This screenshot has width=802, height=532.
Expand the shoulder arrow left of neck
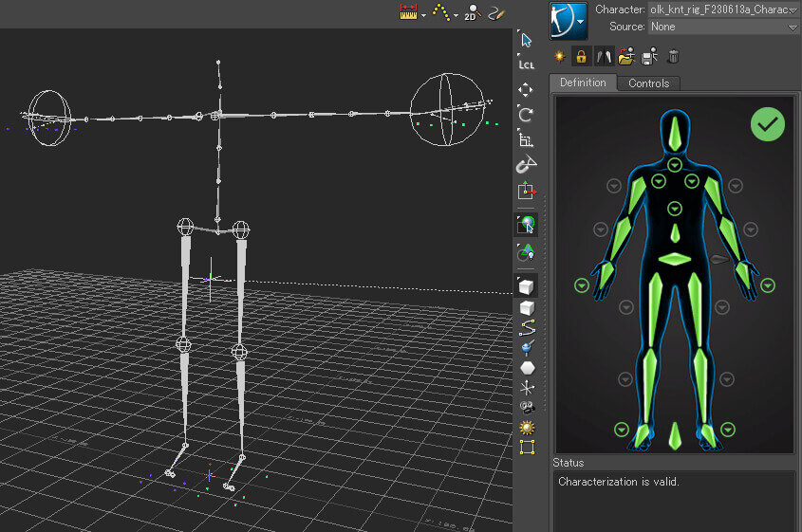tap(659, 181)
